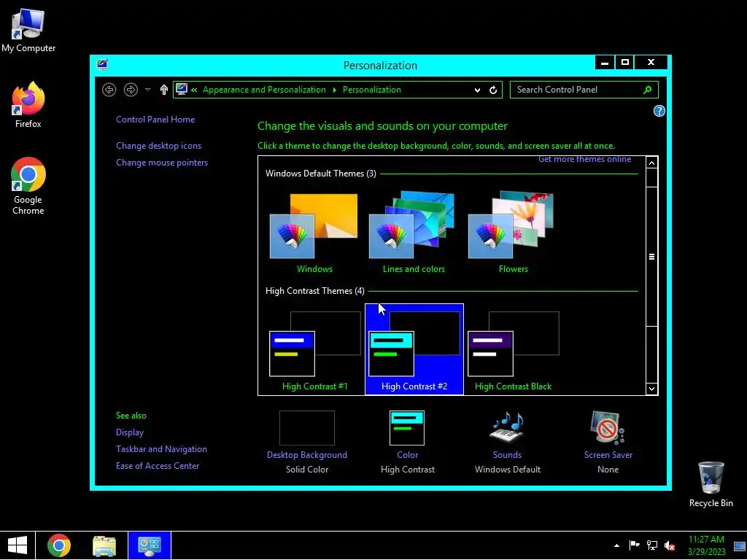This screenshot has height=560, width=747.
Task: Go up one level in Control Panel
Action: [164, 90]
